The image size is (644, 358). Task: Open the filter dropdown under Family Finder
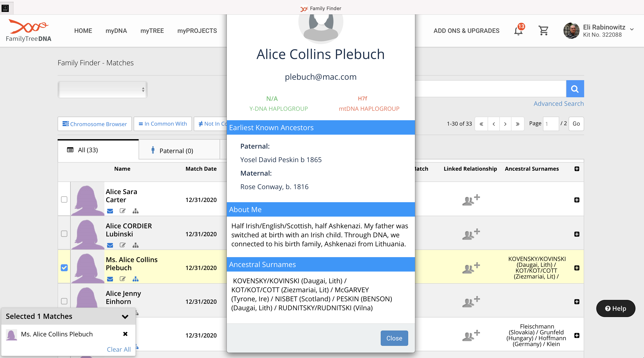tap(103, 90)
